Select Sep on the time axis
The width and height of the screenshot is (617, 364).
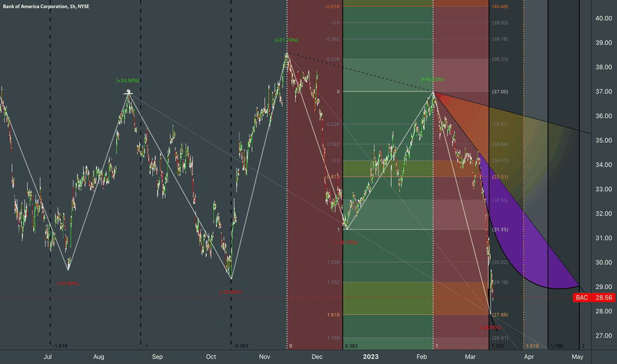158,357
